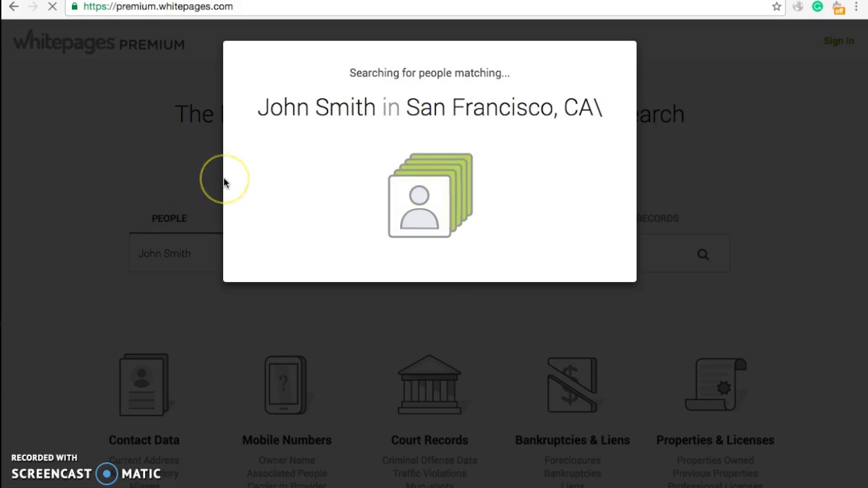Screen dimensions: 868x488
Task: Click the Properties & Licenses heading
Action: 715,440
